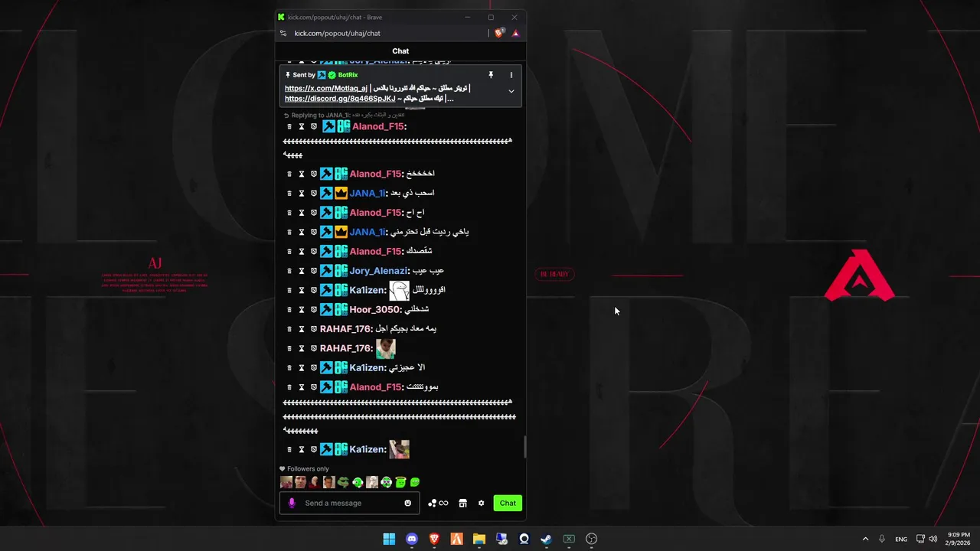The height and width of the screenshot is (551, 980).
Task: Click the BotRix sender name in pinned message
Action: coord(348,75)
